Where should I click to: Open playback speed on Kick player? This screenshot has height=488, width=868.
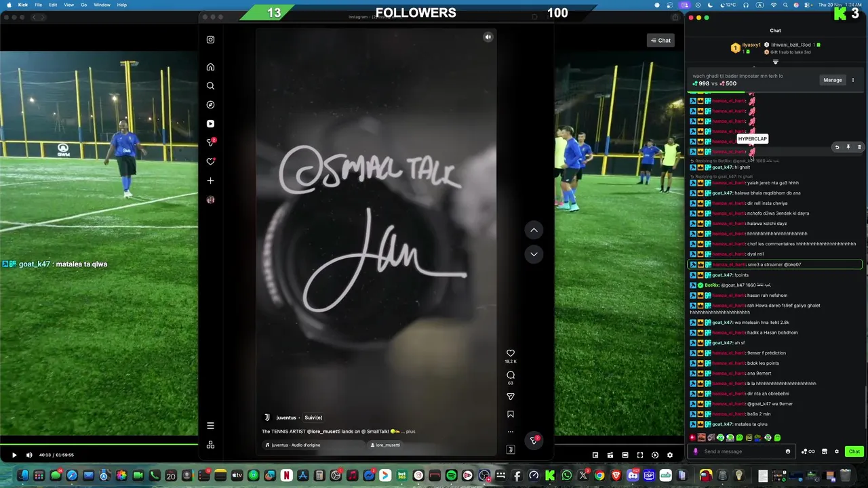(655, 455)
